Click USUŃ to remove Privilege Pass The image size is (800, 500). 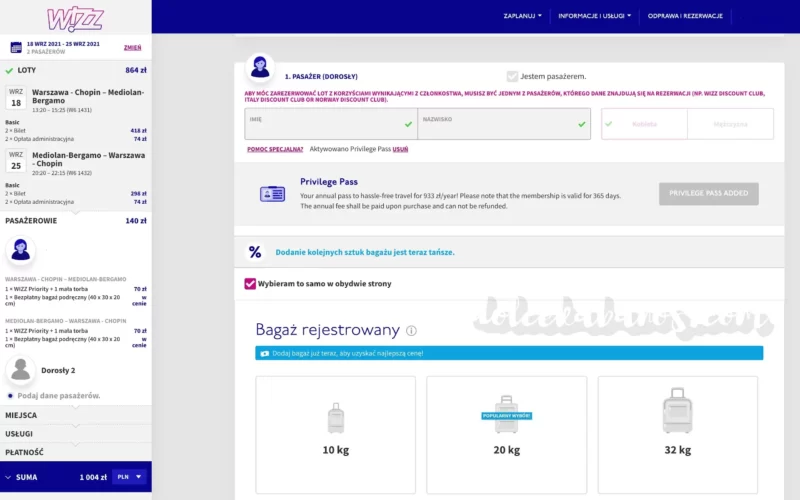[x=401, y=149]
